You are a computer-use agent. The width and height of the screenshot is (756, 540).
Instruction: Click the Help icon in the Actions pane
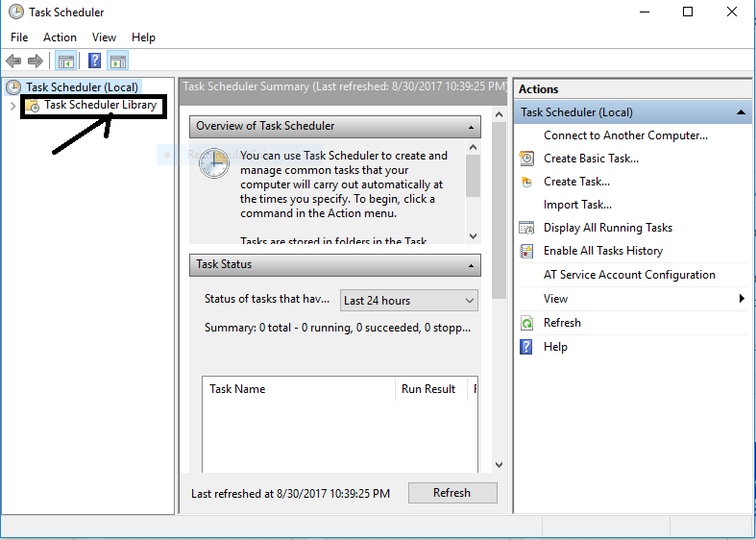pos(526,347)
